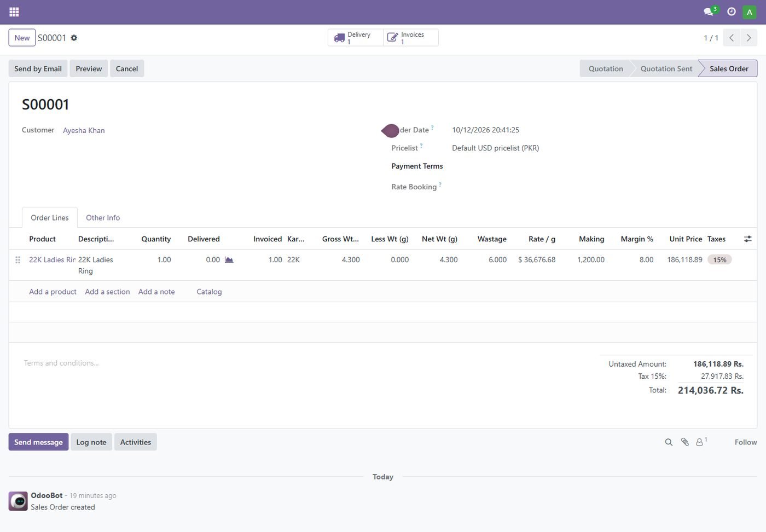Open the Pricelist dropdown field
The image size is (766, 532).
tap(495, 148)
